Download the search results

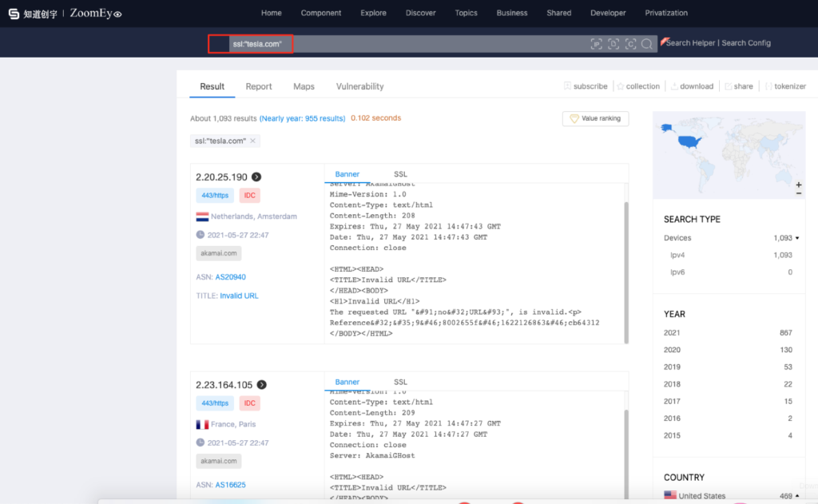[x=692, y=86]
